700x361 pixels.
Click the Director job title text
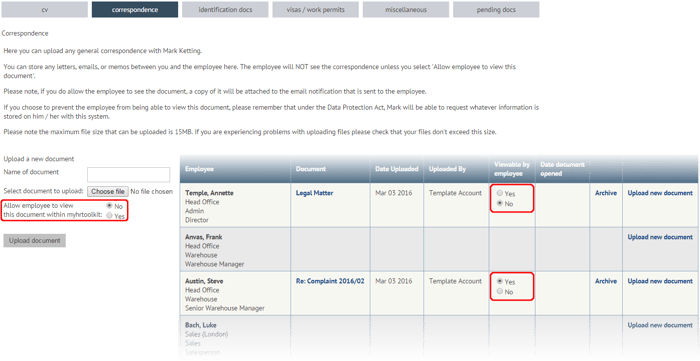click(x=196, y=220)
